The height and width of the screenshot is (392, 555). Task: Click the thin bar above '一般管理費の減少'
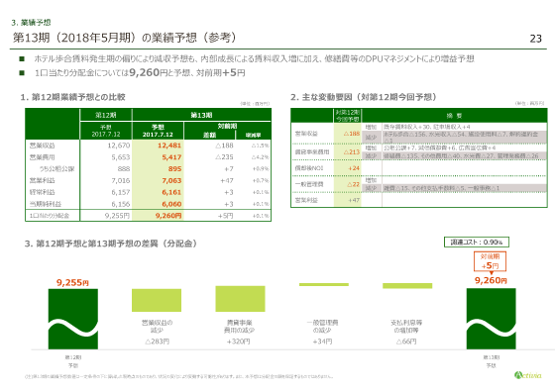point(324,284)
